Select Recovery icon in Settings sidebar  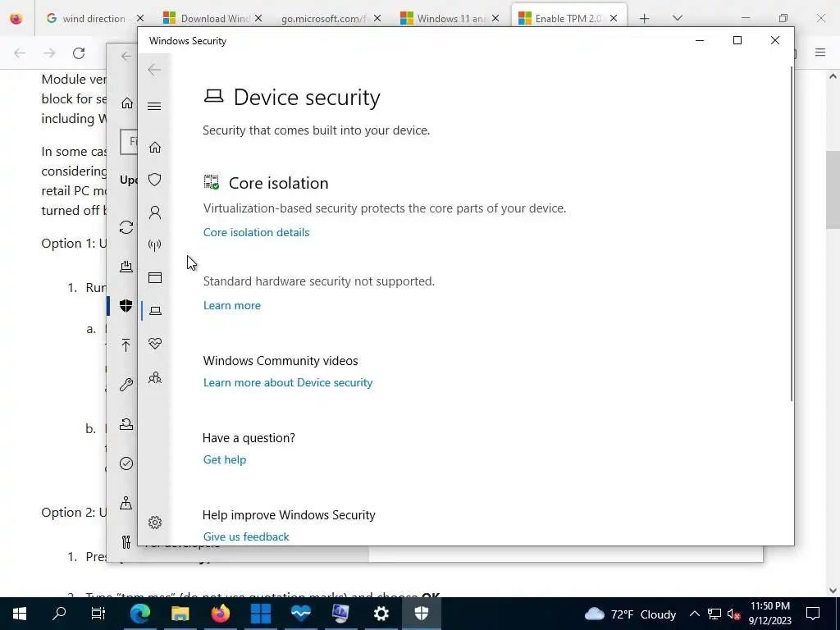point(126,424)
